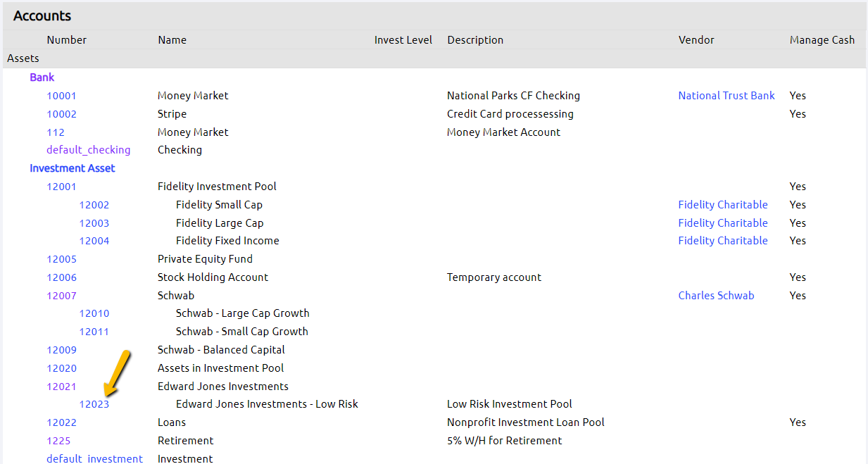Click the Number column header
Viewport: 868px width, 464px height.
67,40
